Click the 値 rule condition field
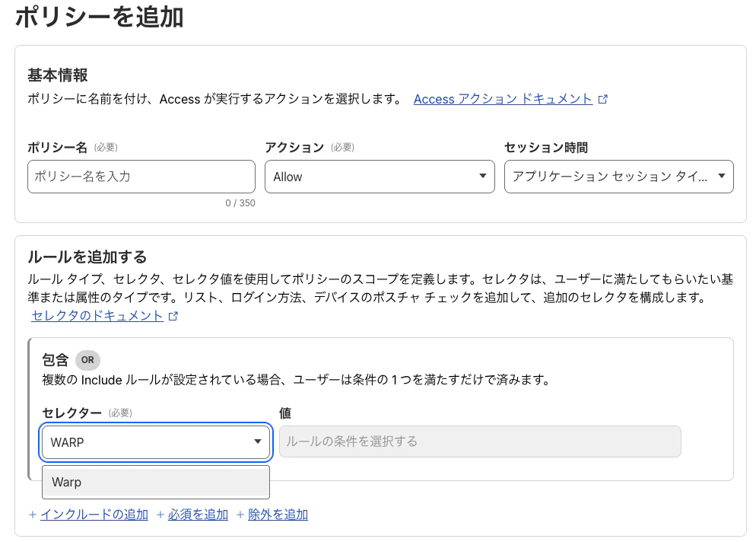 [480, 442]
